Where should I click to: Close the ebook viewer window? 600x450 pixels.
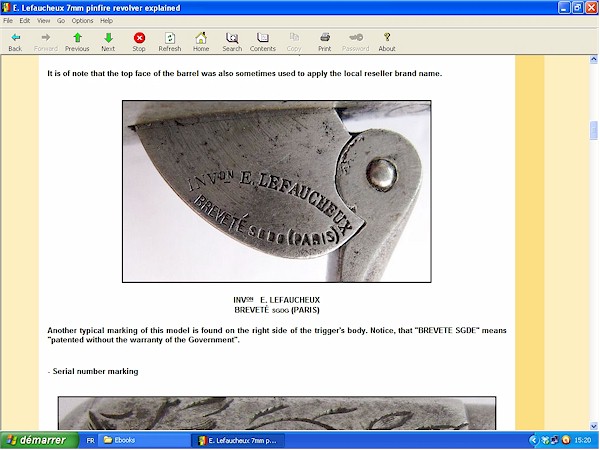tap(592, 8)
